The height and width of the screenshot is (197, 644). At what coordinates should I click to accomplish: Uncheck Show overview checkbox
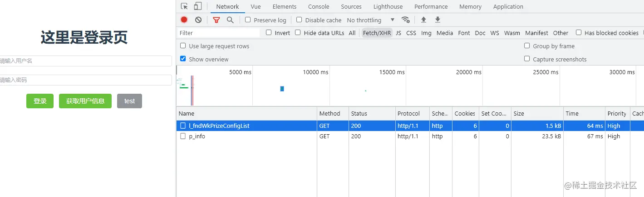[x=183, y=59]
